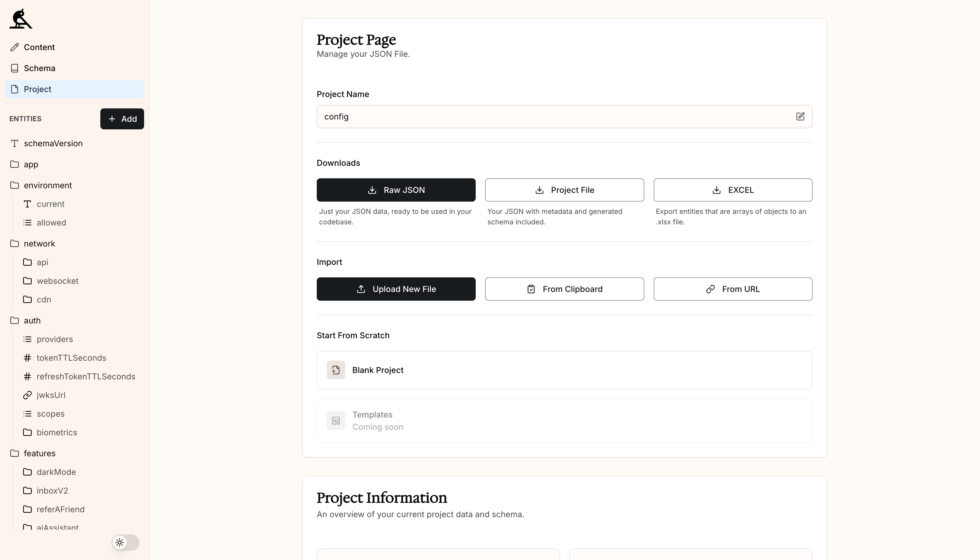
Task: Select the Blank Project file icon
Action: tap(336, 370)
